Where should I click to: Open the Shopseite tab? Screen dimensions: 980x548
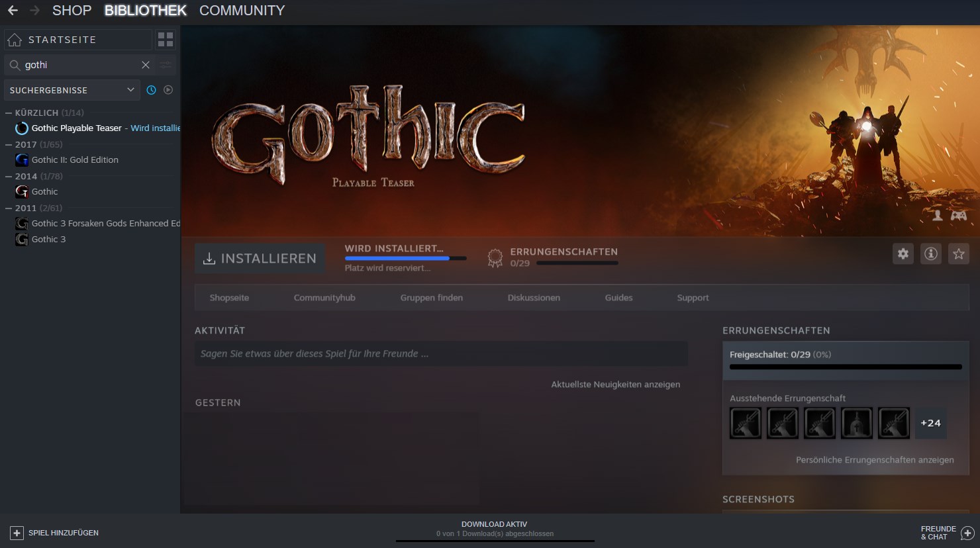point(229,298)
